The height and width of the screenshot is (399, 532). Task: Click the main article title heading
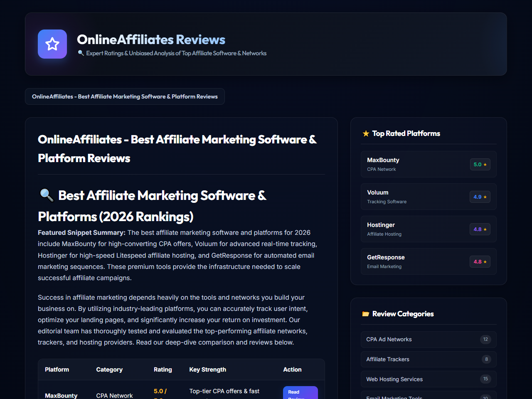(177, 149)
